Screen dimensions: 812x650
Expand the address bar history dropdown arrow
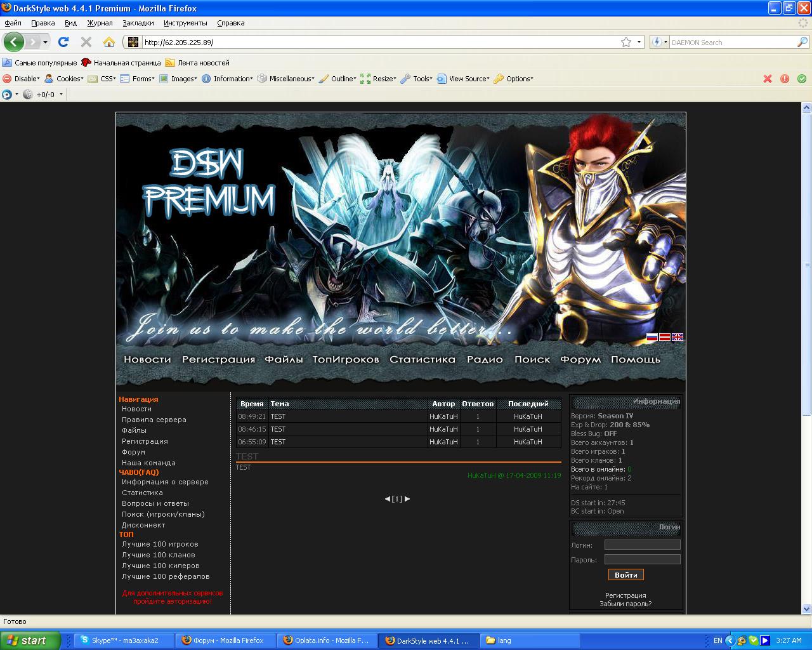(639, 42)
